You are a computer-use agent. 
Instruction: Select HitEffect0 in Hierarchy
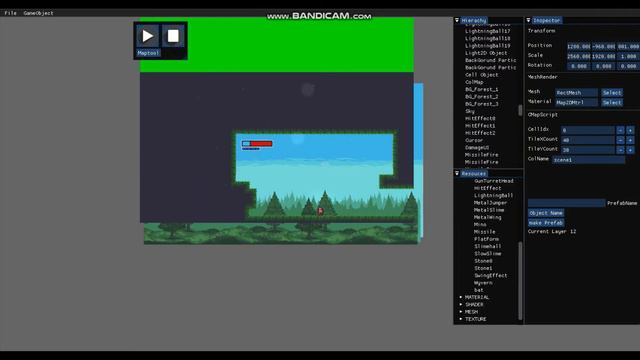coord(480,118)
